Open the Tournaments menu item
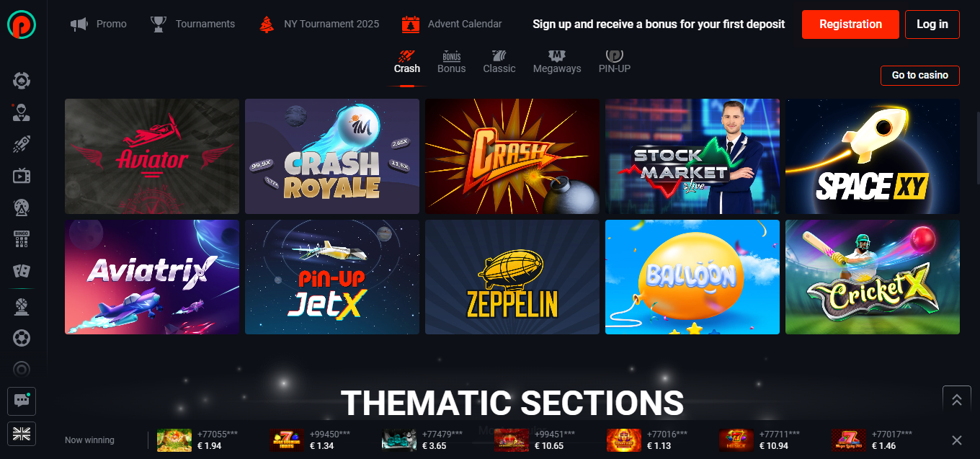Screen dimensions: 980x459 pos(192,24)
